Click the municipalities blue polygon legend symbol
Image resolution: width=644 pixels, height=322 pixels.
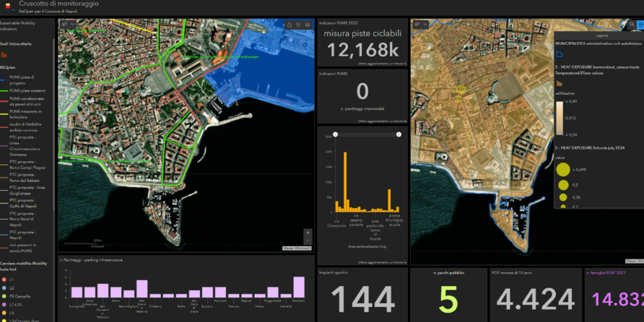[x=559, y=54]
